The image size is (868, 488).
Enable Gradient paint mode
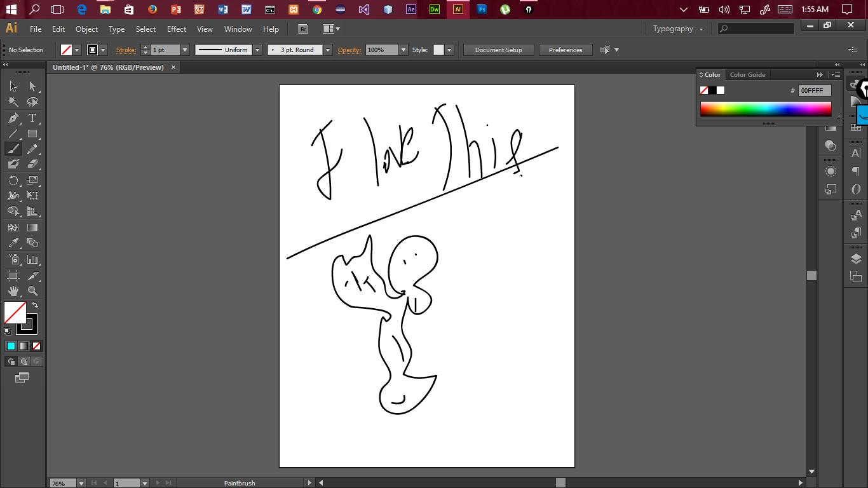tap(24, 346)
